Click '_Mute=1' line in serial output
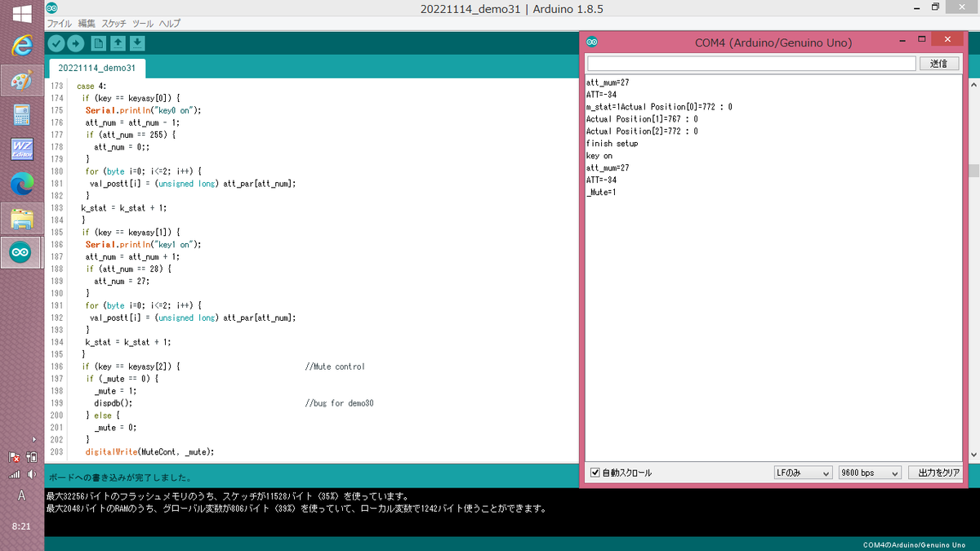The width and height of the screenshot is (980, 551). (x=601, y=193)
